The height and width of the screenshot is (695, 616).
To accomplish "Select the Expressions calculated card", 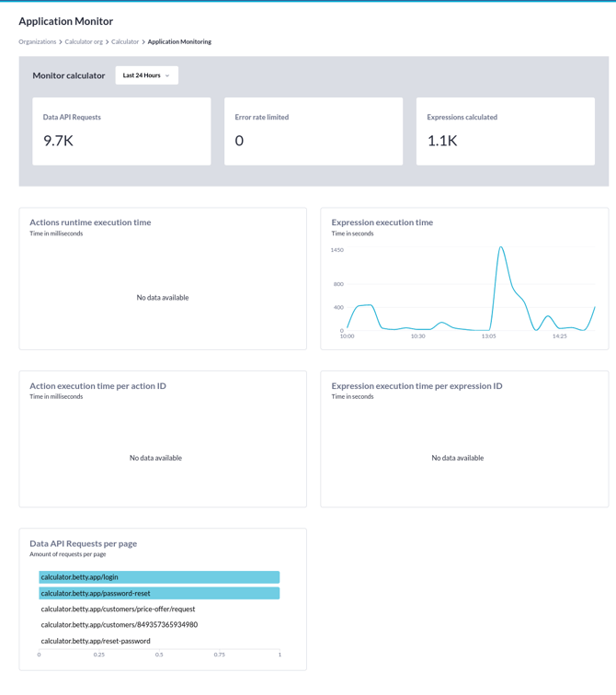I will click(x=505, y=131).
